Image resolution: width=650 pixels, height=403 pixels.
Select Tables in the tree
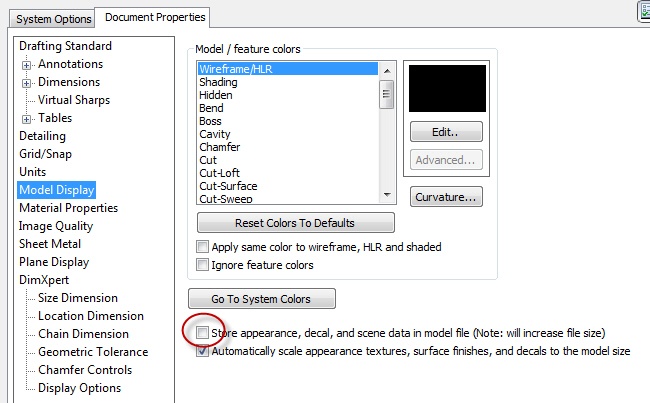(55, 118)
